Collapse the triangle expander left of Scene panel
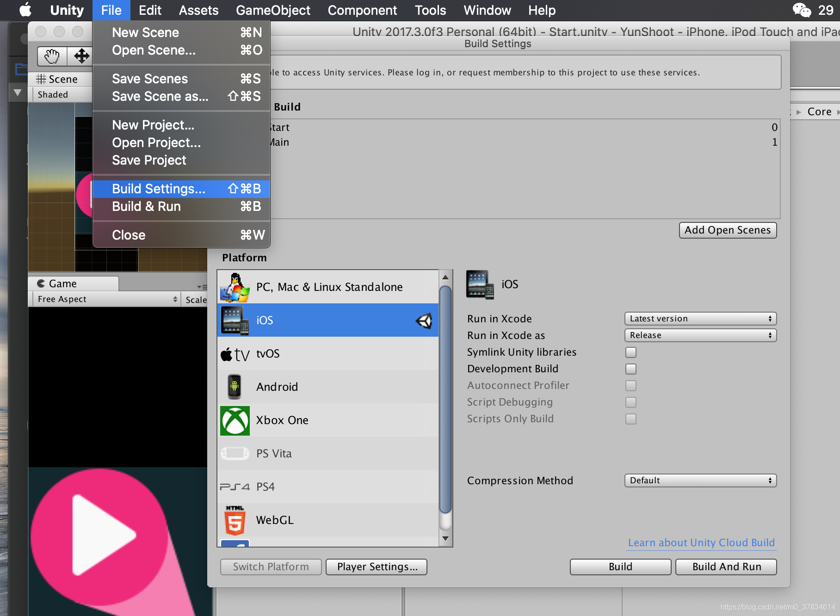The height and width of the screenshot is (616, 840). click(x=18, y=92)
